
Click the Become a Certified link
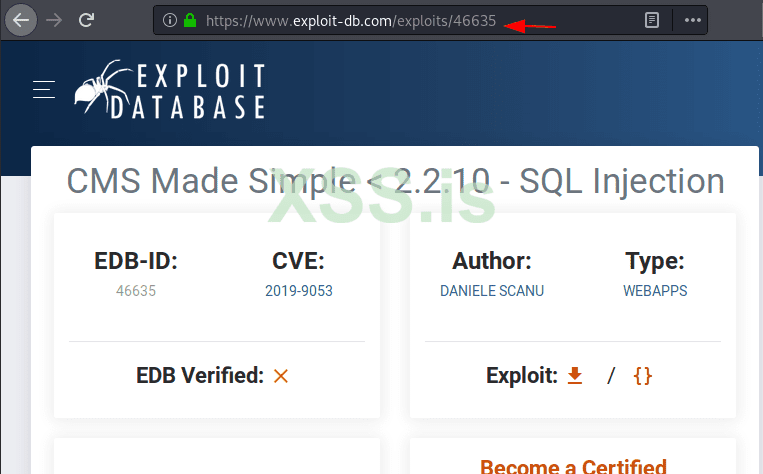coord(573,466)
